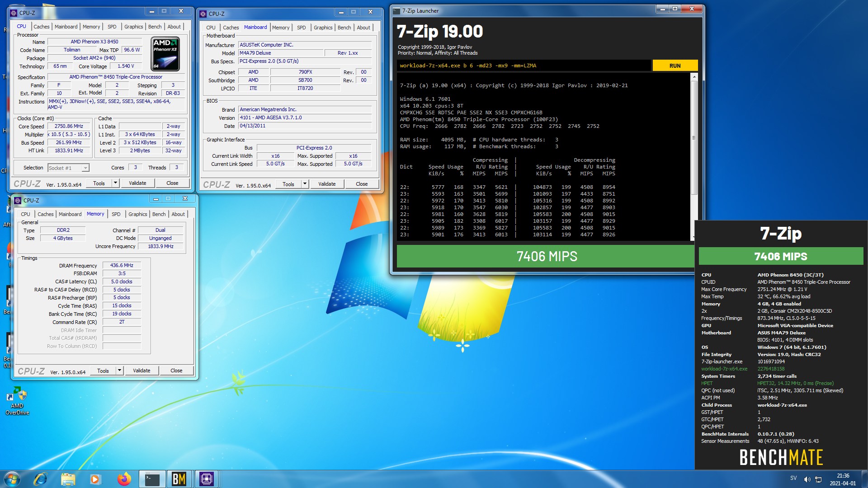
Task: Switch to BenchMate taskbar icon
Action: [179, 479]
